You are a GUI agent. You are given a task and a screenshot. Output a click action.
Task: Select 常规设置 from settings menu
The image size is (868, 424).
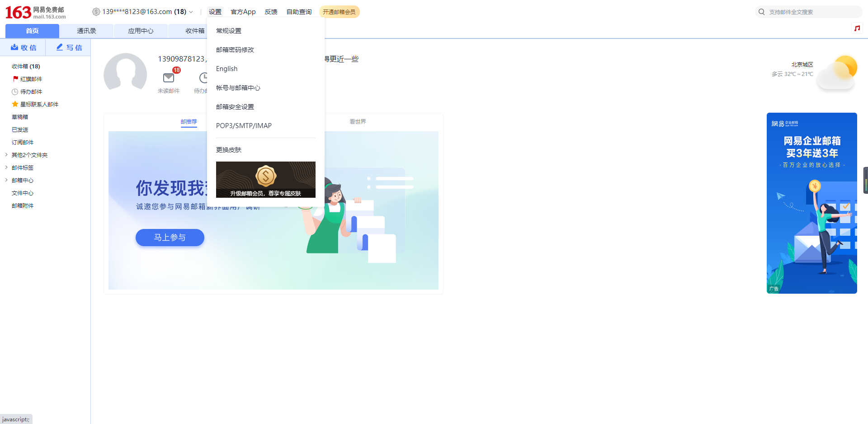pos(229,31)
